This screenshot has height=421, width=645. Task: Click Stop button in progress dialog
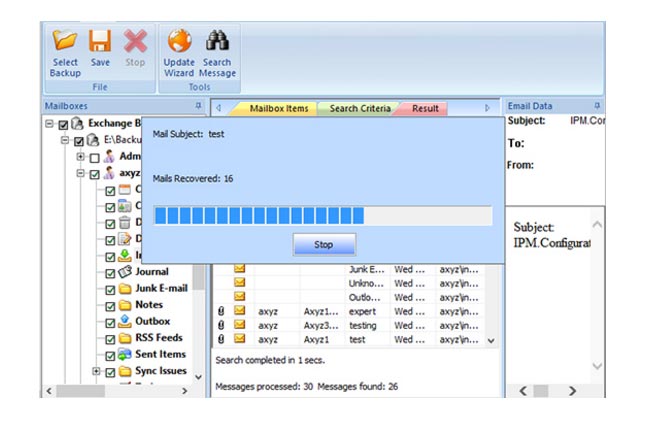tap(324, 244)
